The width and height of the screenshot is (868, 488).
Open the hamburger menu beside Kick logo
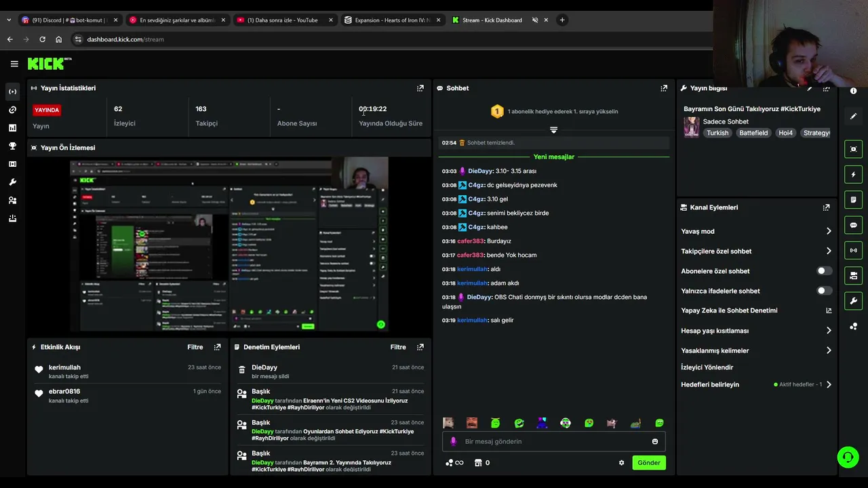tap(14, 64)
